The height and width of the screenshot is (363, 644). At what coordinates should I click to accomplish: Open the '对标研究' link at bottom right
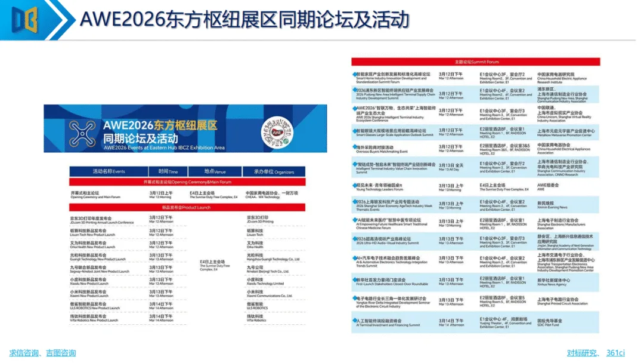click(582, 353)
